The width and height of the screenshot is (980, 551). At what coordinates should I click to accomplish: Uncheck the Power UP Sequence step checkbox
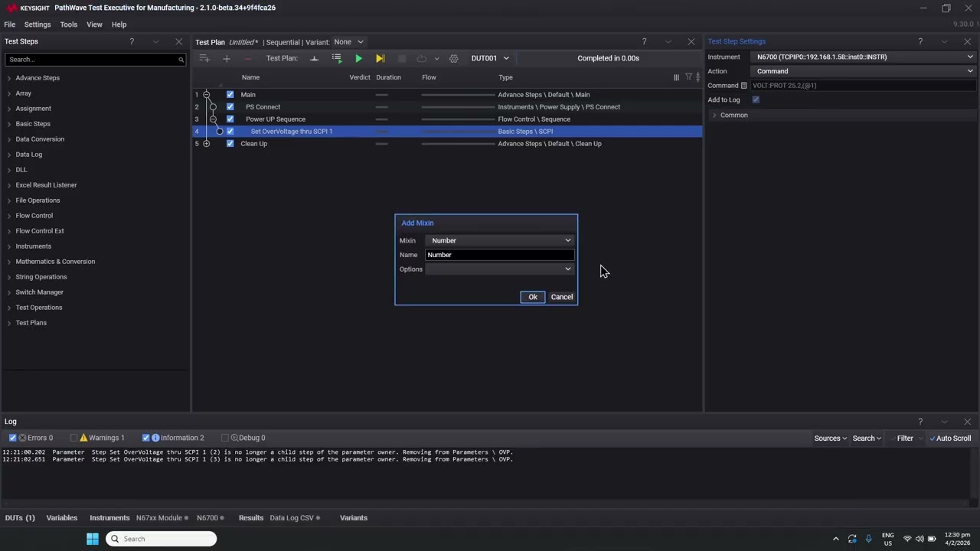click(230, 119)
